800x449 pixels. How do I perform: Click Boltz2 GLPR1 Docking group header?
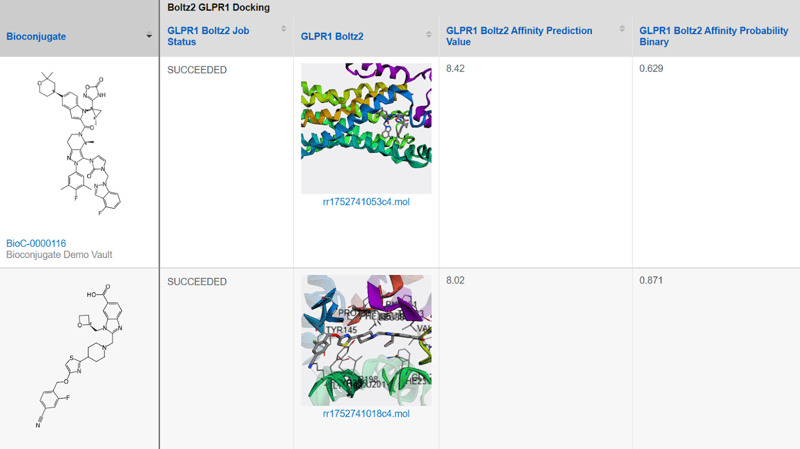coord(218,7)
